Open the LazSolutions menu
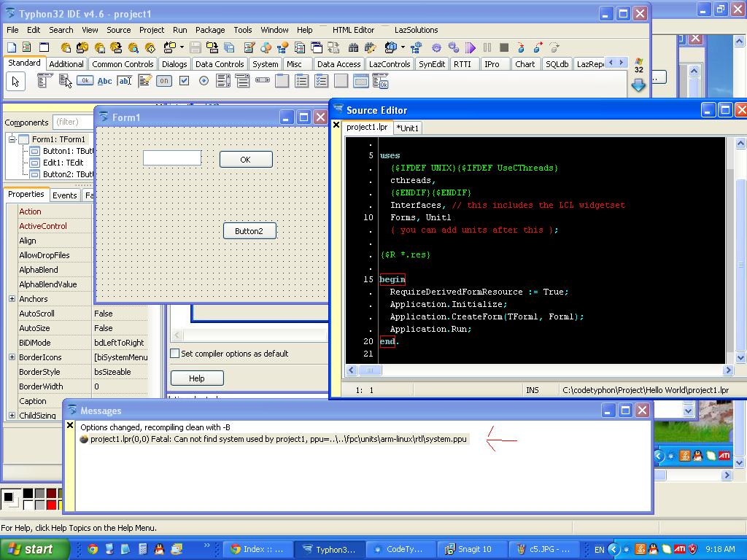Image resolution: width=747 pixels, height=560 pixels. click(x=416, y=29)
